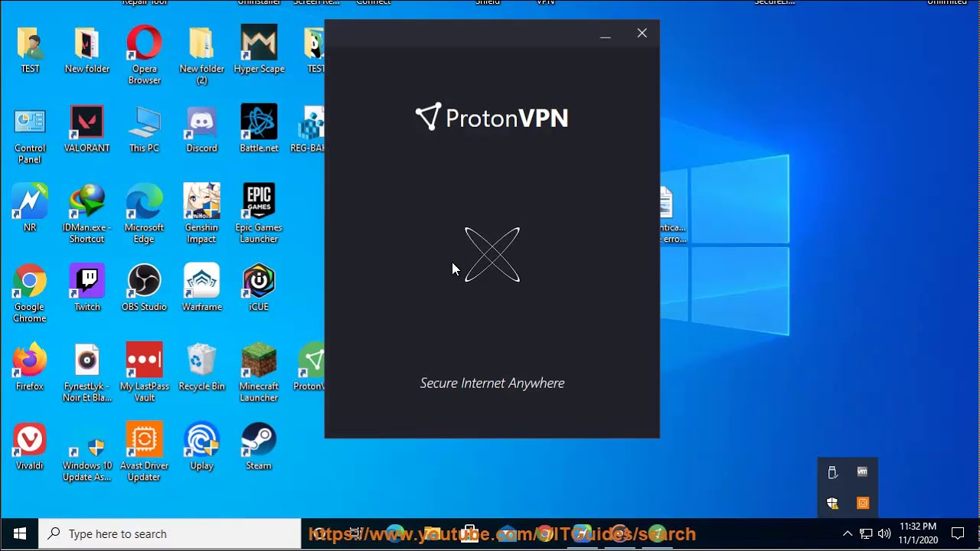Select the NR desktop shortcut

(x=30, y=207)
